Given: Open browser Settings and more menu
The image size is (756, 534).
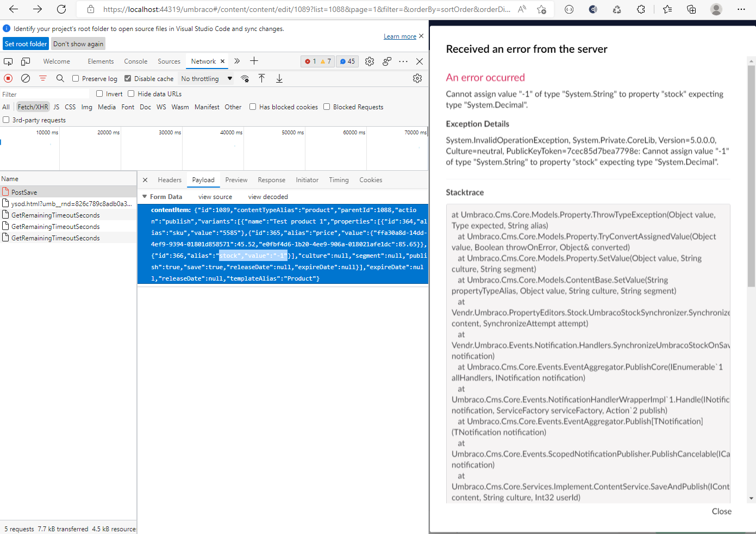Looking at the screenshot, I should (741, 9).
